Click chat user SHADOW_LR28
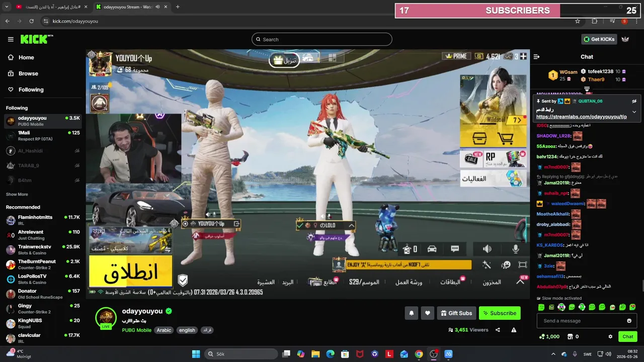This screenshot has height=362, width=644. [x=553, y=136]
